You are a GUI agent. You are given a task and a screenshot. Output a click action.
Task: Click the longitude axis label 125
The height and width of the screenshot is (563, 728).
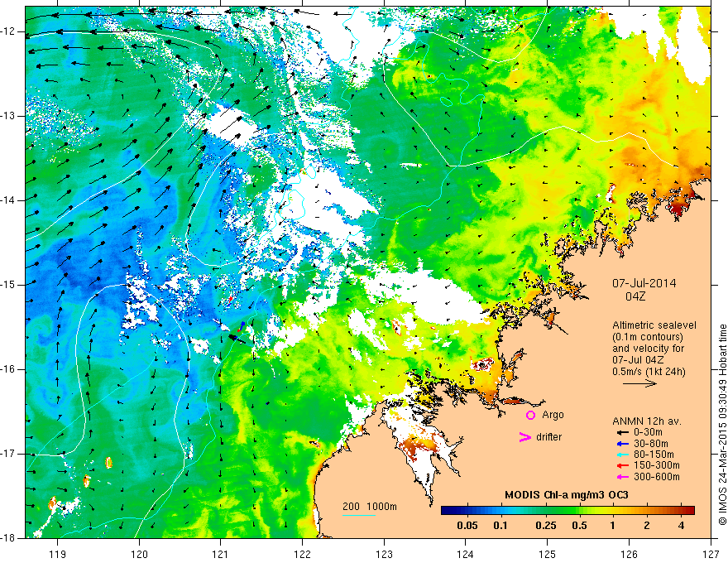(548, 554)
